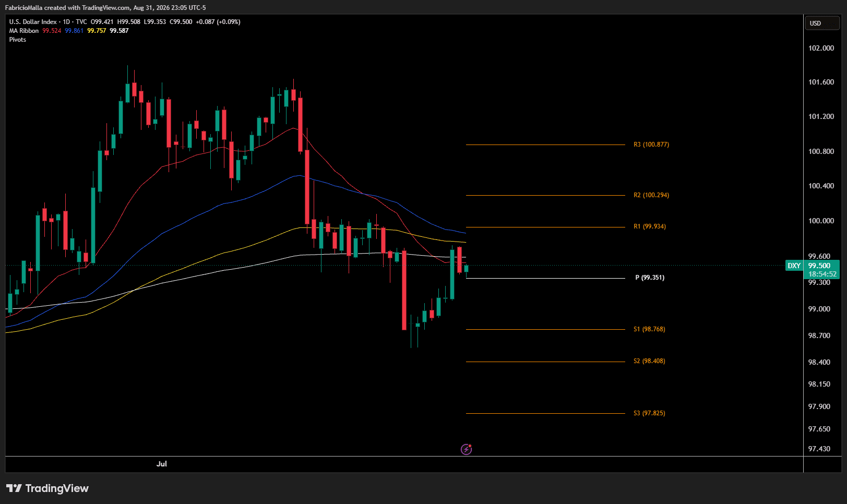Screen dimensions: 847x504
Task: Click the S1 (98.768) pivot label
Action: coord(649,329)
